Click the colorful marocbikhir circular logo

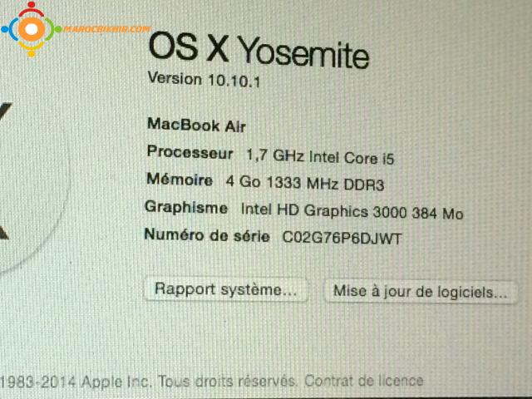[32, 29]
